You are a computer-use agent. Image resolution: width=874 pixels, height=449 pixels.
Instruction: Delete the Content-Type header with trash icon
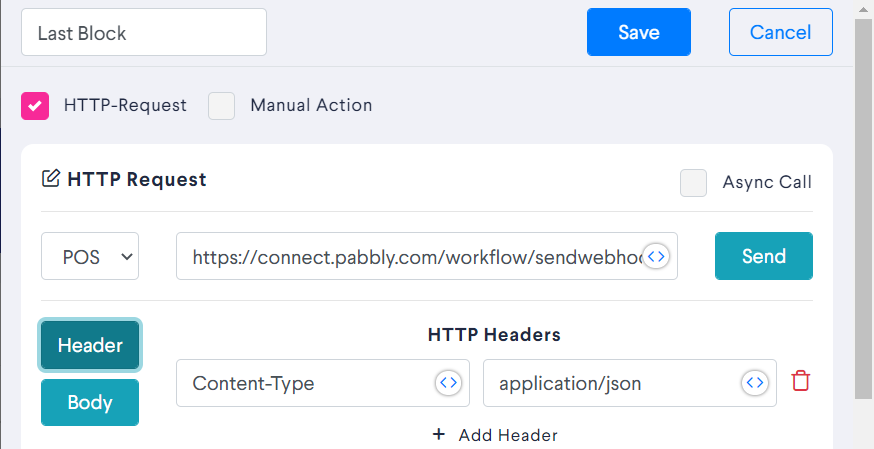(801, 381)
